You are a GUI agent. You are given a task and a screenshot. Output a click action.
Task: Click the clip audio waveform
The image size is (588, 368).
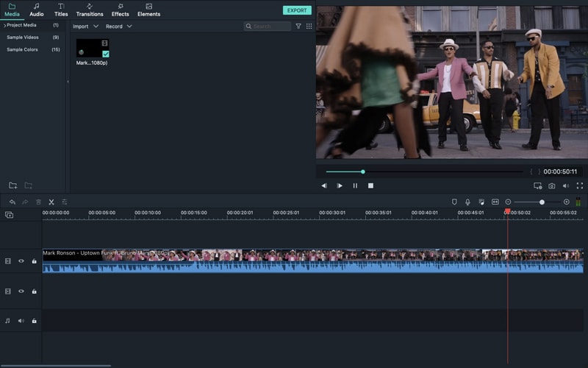point(313,267)
